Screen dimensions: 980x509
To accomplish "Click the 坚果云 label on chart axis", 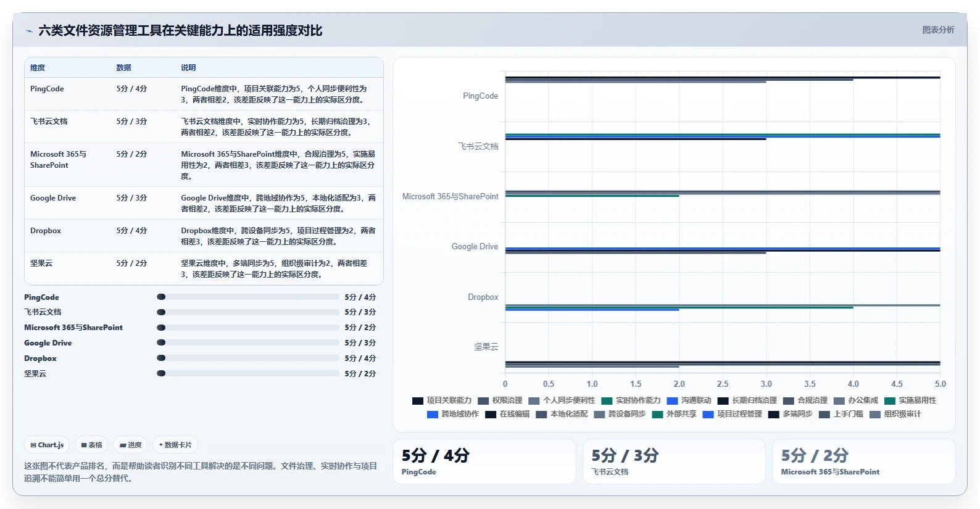I will tap(486, 347).
